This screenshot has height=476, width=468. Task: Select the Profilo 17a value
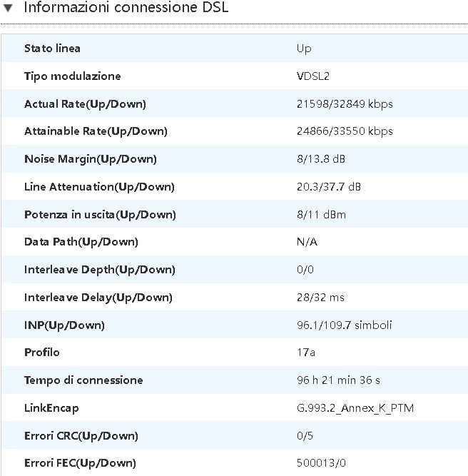[x=305, y=353]
